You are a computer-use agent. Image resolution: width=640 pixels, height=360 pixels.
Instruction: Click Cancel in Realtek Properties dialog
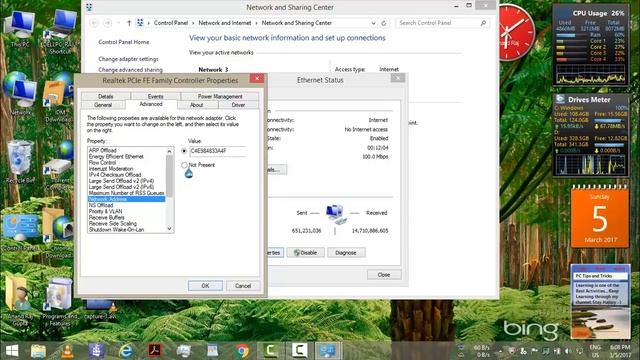pyautogui.click(x=243, y=286)
